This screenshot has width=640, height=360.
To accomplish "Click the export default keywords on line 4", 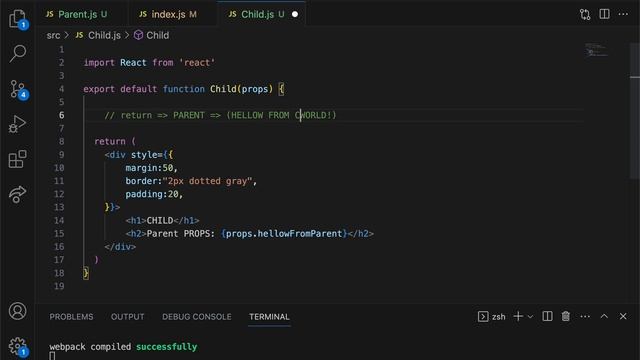I will pyautogui.click(x=120, y=89).
